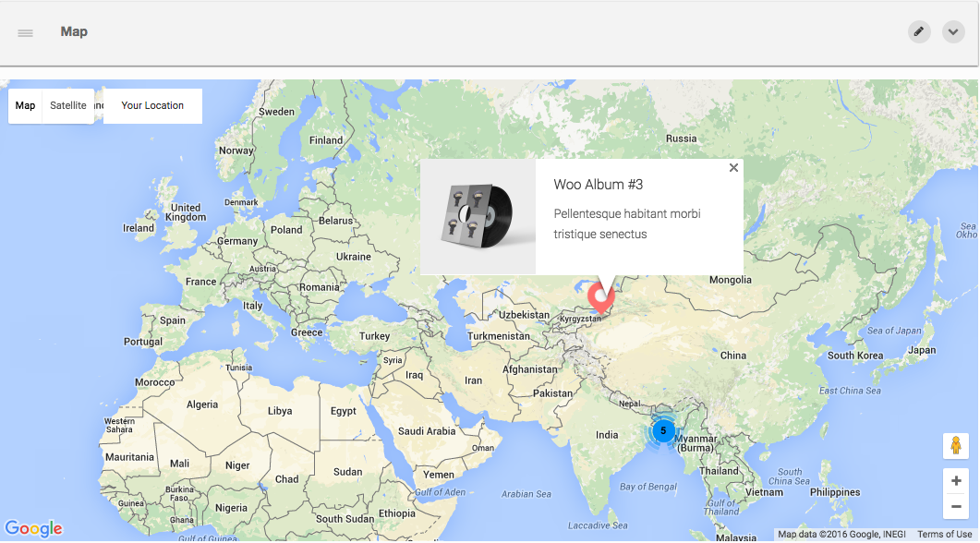Expand the blue cluster marker with 5

[663, 431]
